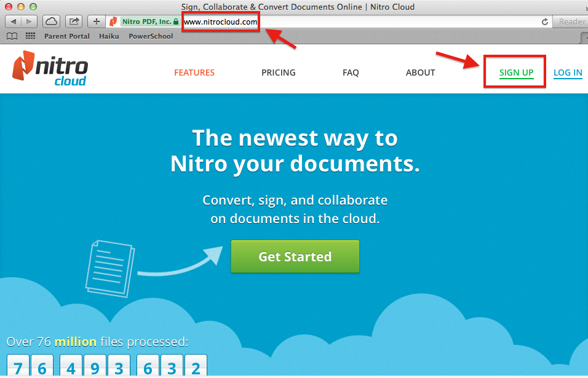The height and width of the screenshot is (378, 588).
Task: Click the LOG IN link
Action: coord(568,73)
